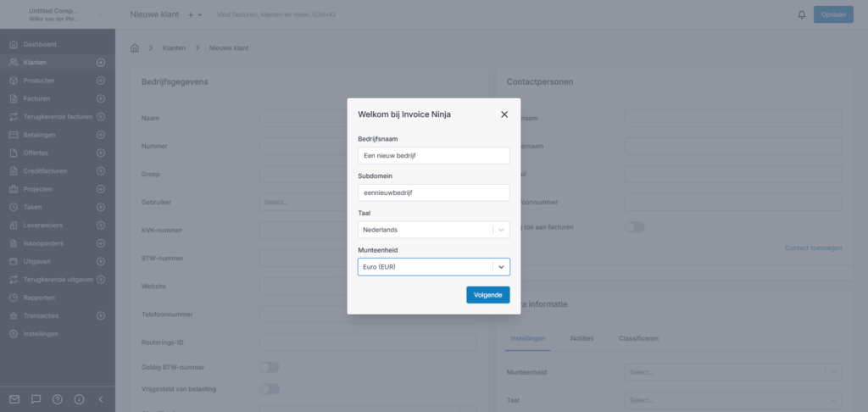Viewport: 868px width, 412px height.
Task: Open Facturen in the sidebar
Action: (36, 98)
